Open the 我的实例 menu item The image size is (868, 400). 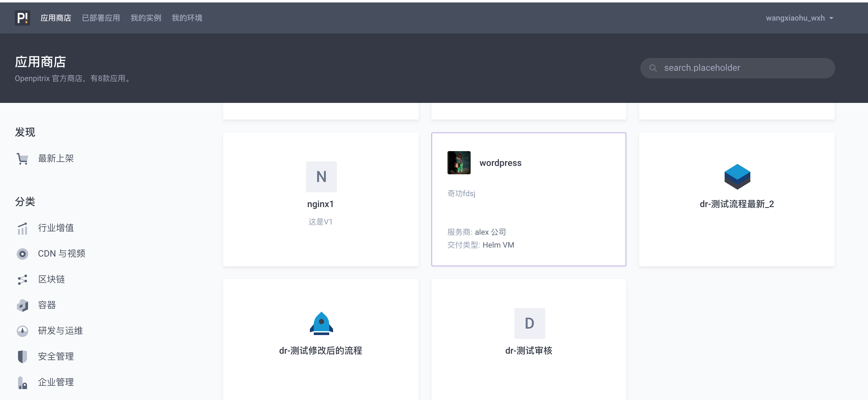pyautogui.click(x=146, y=18)
